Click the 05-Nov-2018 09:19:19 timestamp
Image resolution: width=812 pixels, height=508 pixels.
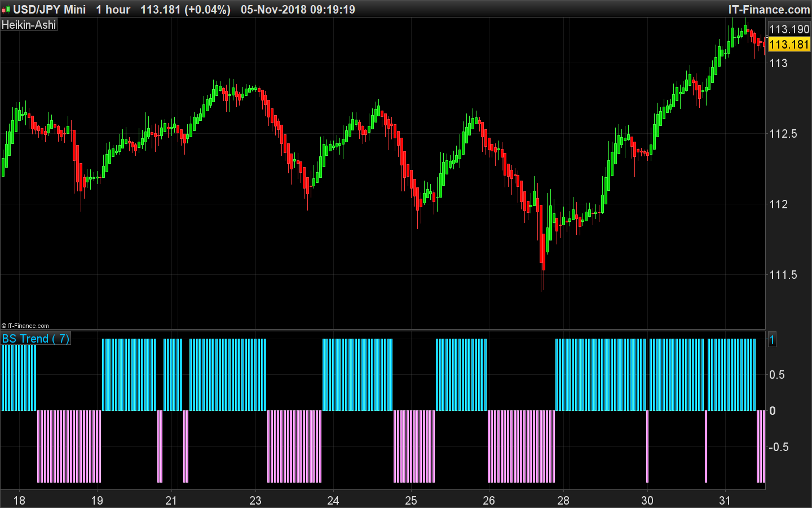click(298, 10)
